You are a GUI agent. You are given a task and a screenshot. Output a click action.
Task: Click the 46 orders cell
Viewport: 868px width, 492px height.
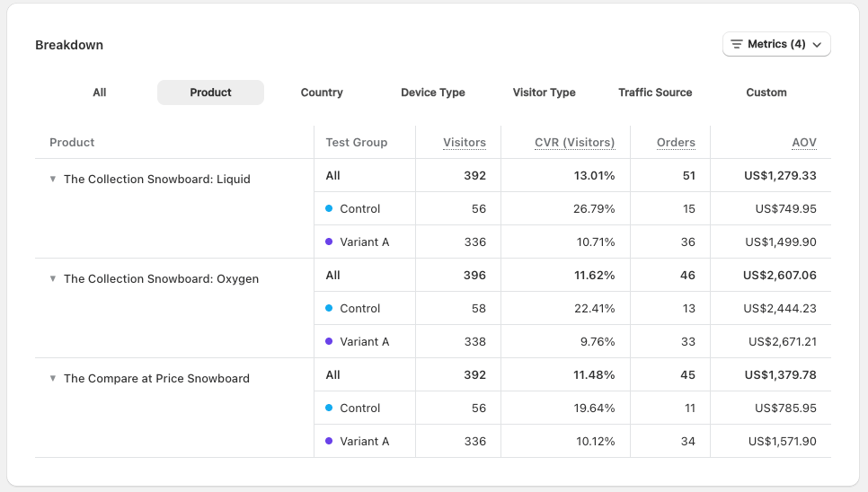(x=687, y=276)
